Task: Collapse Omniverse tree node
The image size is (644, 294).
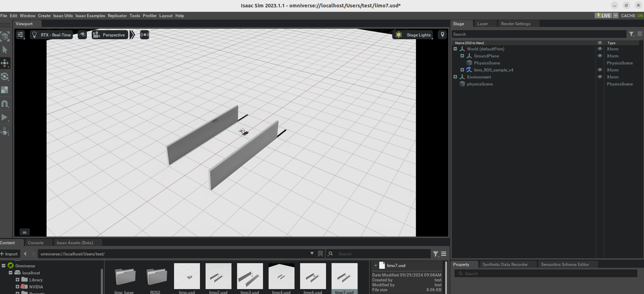Action: click(x=4, y=266)
